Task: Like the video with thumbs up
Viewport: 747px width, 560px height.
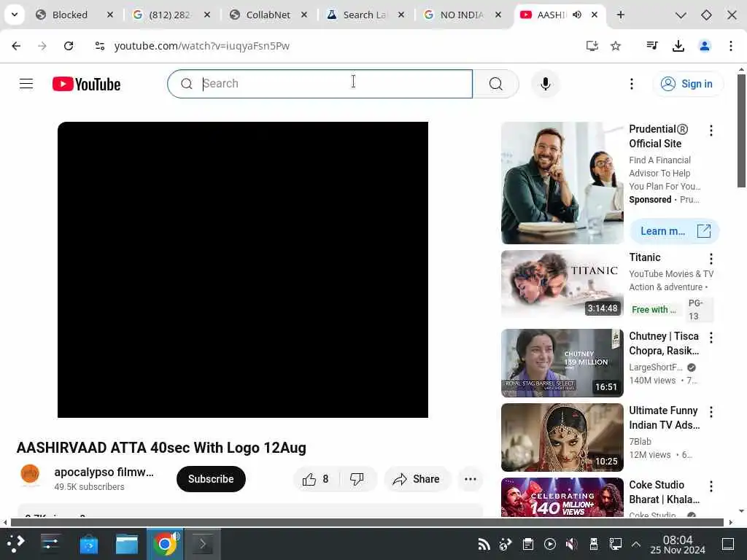Action: pyautogui.click(x=315, y=479)
